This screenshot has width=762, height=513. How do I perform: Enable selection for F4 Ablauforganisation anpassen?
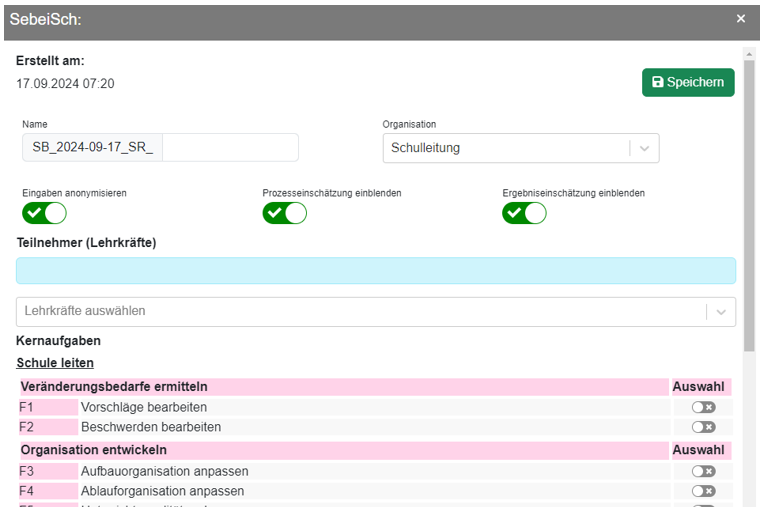click(x=703, y=491)
